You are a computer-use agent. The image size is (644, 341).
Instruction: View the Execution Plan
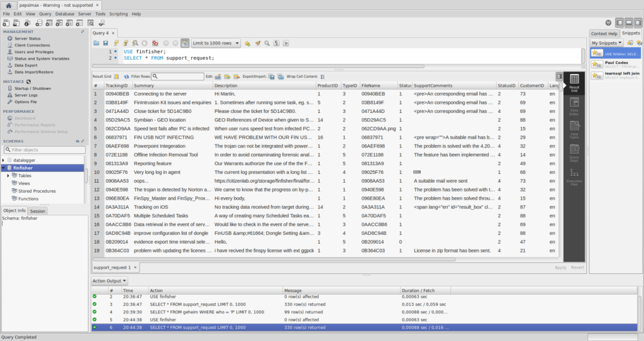[574, 177]
